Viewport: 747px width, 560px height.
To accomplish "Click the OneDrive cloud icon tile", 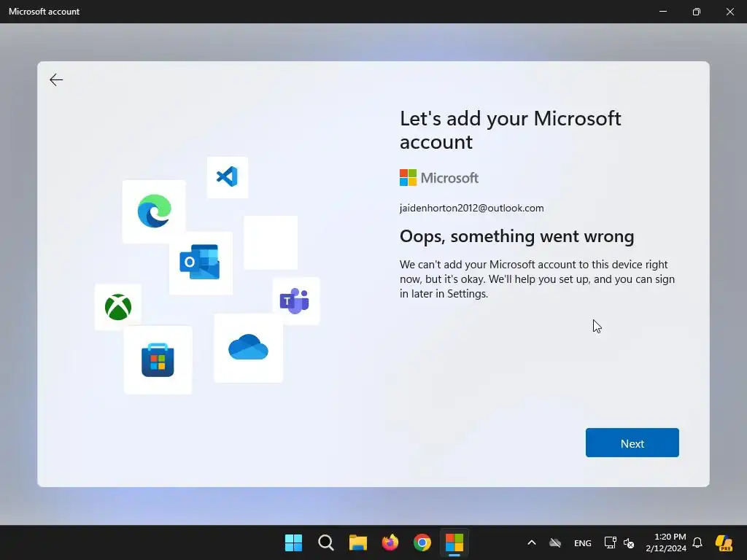I will coord(248,348).
